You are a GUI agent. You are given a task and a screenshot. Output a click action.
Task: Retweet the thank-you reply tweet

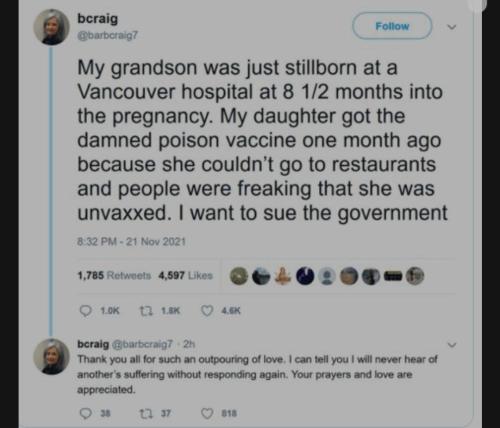tap(146, 413)
